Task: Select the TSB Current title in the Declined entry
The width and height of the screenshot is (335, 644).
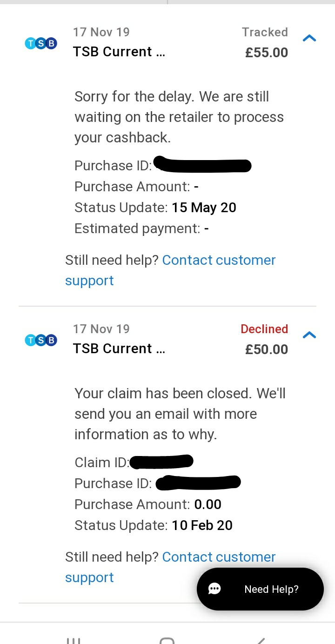Action: click(x=119, y=349)
